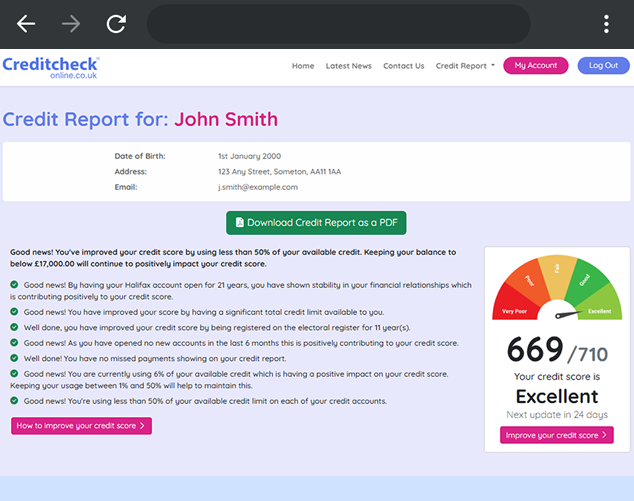Click Improve your credit score button
Image resolution: width=634 pixels, height=501 pixels.
click(556, 435)
